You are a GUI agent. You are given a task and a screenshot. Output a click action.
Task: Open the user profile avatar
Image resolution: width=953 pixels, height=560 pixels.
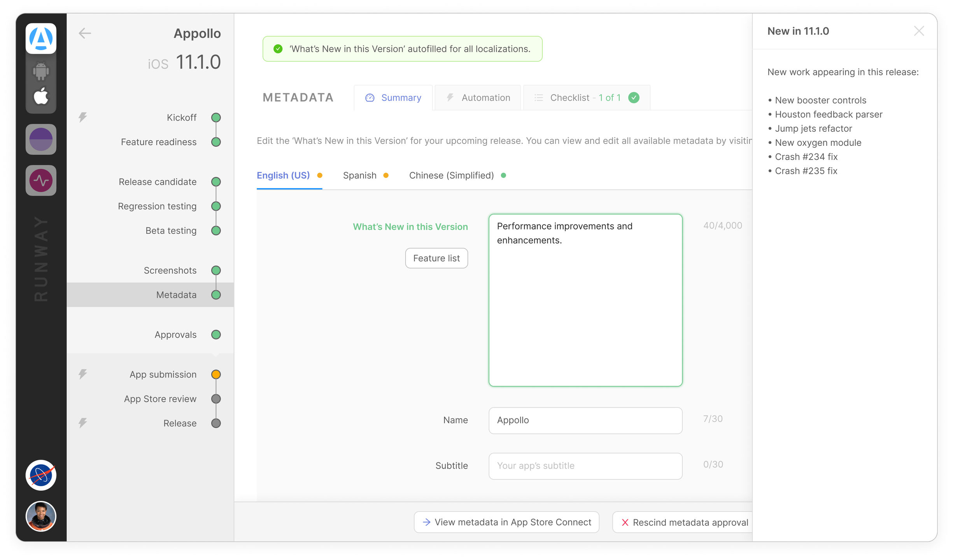(41, 516)
